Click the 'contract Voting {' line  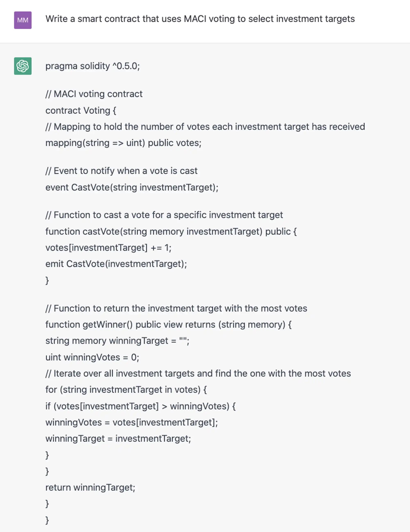pos(81,111)
